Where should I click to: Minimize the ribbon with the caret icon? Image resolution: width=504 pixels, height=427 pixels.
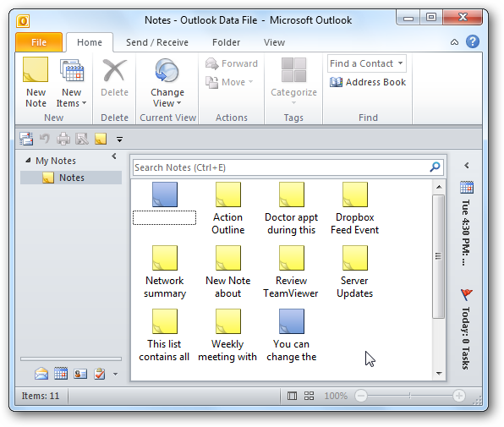(454, 42)
